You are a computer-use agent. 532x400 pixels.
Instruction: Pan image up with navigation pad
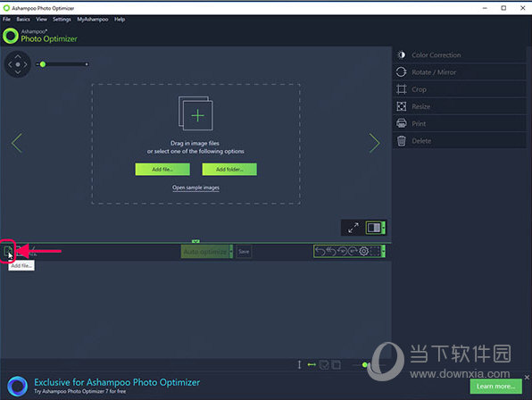[x=18, y=56]
